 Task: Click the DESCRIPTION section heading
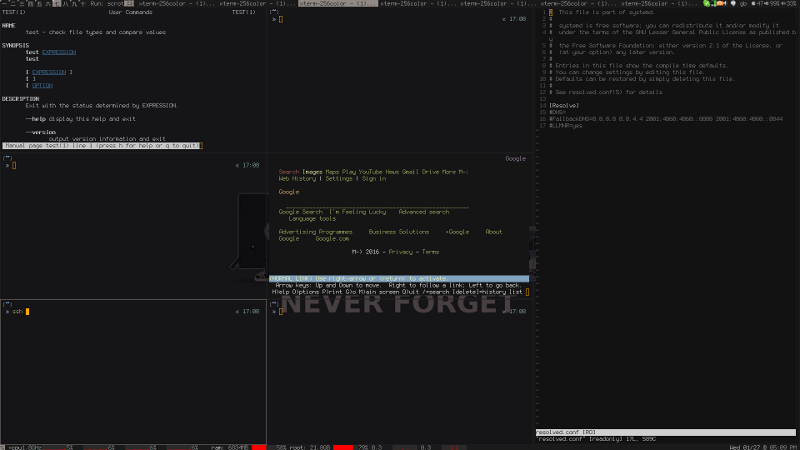(20, 98)
